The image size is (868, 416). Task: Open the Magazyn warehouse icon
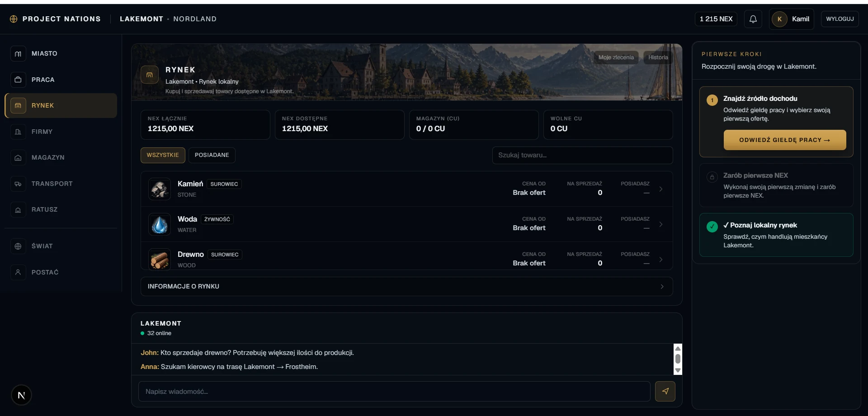point(18,158)
